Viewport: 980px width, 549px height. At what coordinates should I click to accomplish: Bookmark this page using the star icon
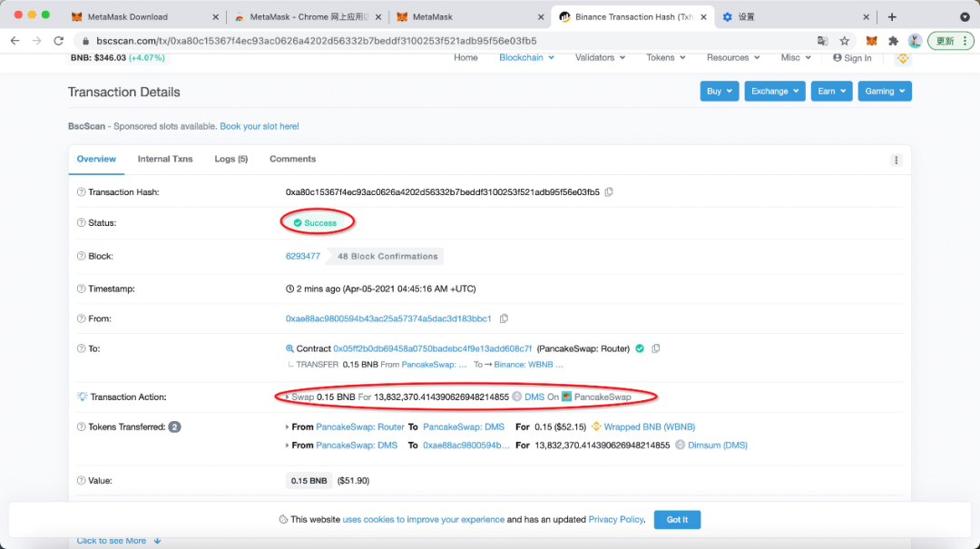845,41
